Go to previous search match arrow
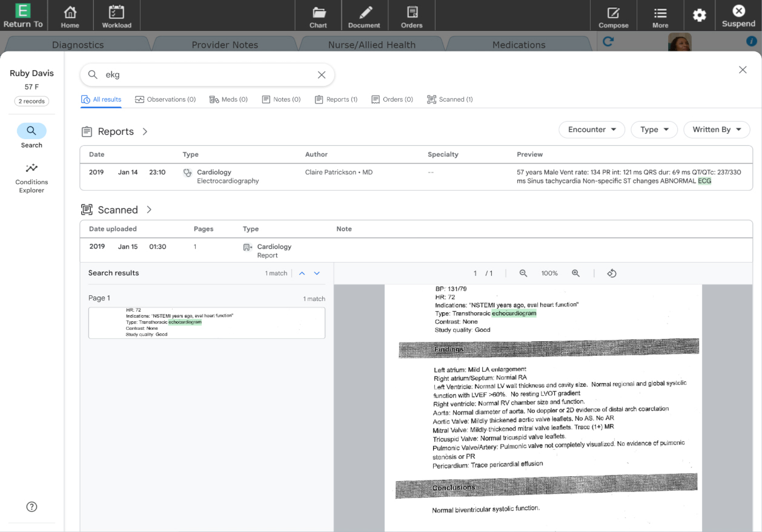 pyautogui.click(x=302, y=273)
